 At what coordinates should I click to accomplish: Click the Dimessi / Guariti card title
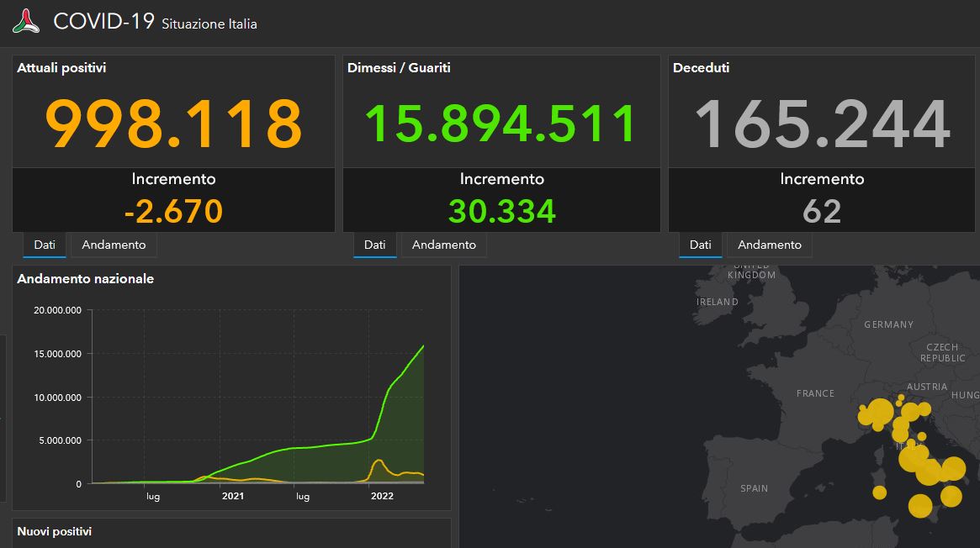[399, 68]
